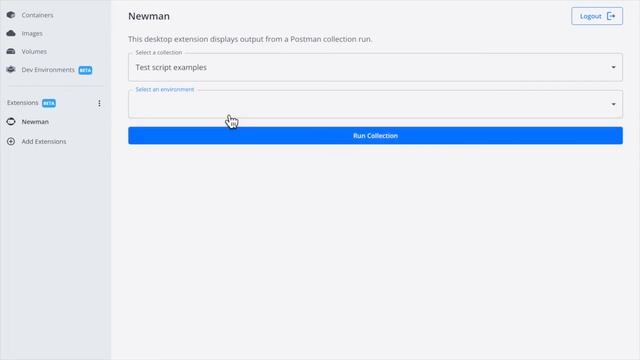The image size is (640, 360).
Task: Click the Logout button
Action: coord(597,16)
